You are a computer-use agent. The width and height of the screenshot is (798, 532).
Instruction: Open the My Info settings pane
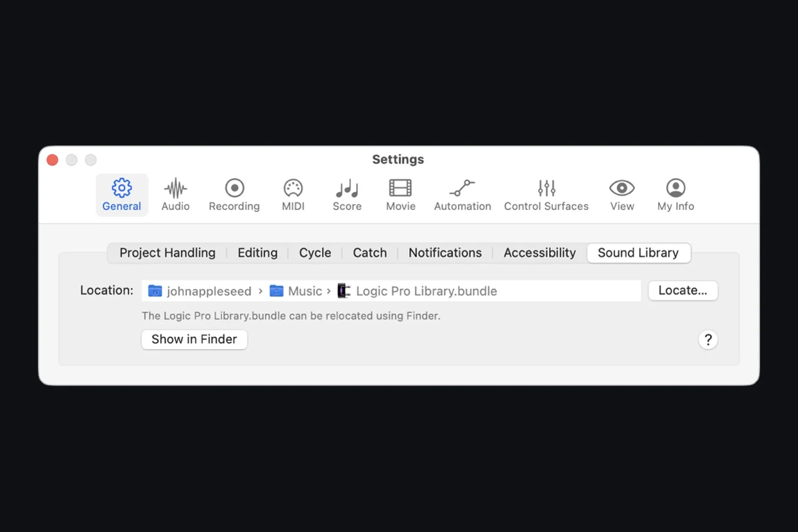click(675, 195)
